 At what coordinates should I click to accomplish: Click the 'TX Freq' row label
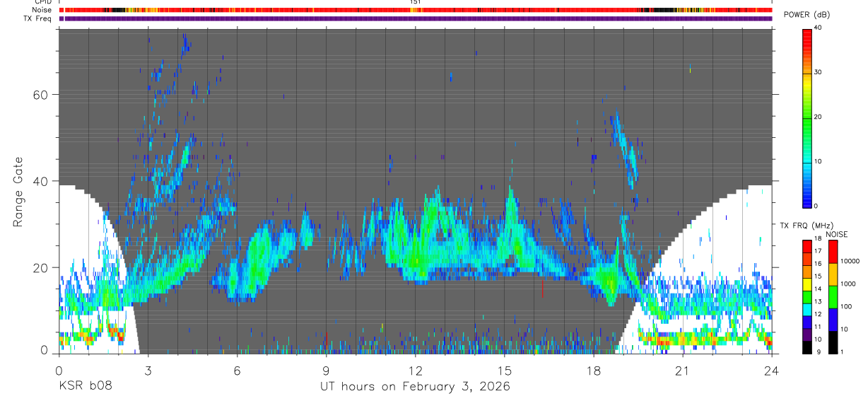tap(38, 18)
